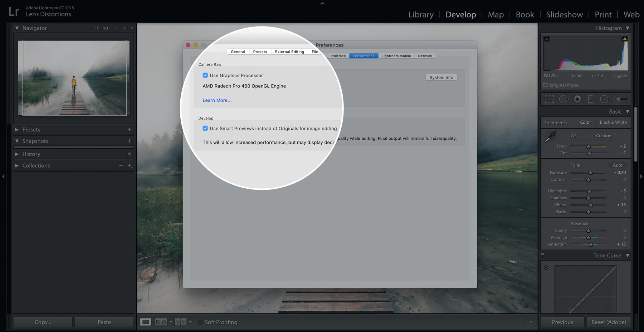Image resolution: width=644 pixels, height=332 pixels.
Task: Add a new preset with plus icon
Action: 130,129
